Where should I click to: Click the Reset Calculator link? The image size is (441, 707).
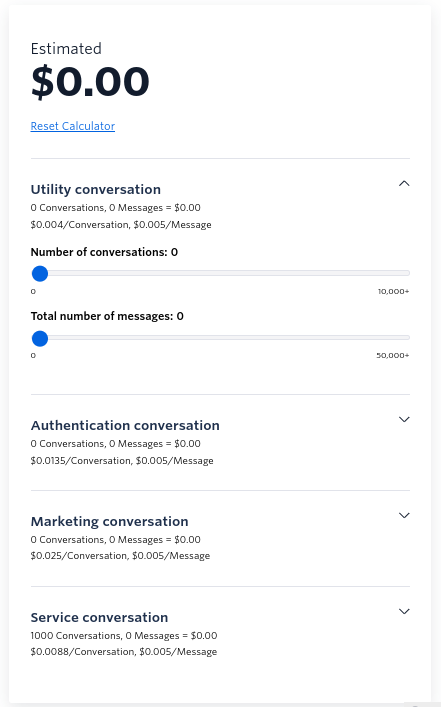pyautogui.click(x=73, y=126)
